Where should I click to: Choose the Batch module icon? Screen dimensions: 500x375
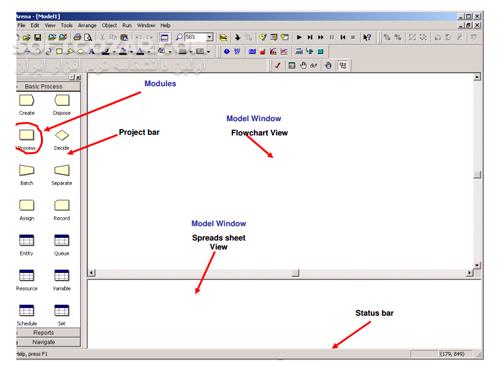tap(27, 170)
